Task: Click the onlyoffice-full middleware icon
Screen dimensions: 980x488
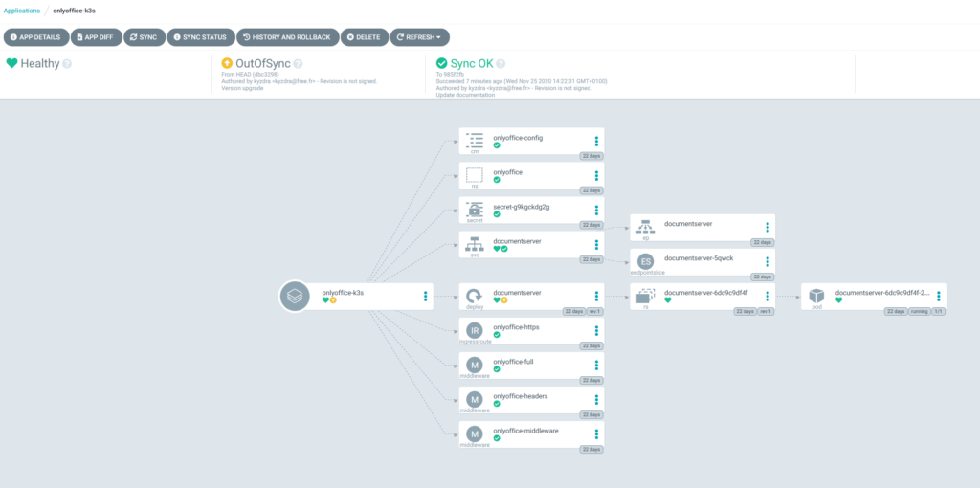Action: [x=475, y=365]
